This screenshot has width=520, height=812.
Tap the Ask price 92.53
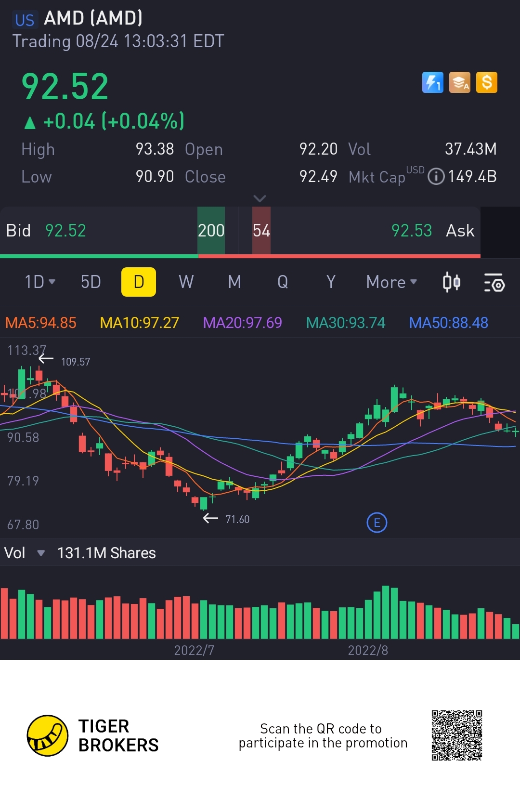tap(412, 231)
